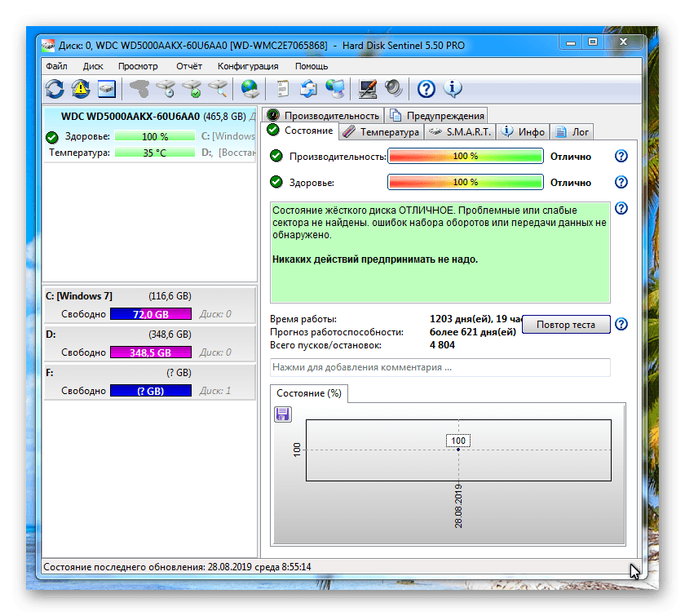The height and width of the screenshot is (616, 685).
Task: Click the globe with disk toolbar icon
Action: (x=250, y=88)
